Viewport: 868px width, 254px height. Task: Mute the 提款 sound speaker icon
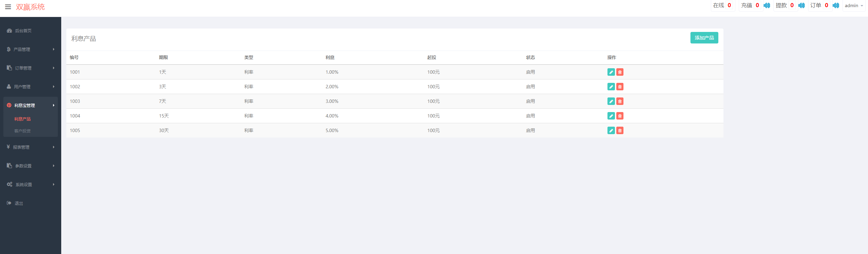[801, 5]
